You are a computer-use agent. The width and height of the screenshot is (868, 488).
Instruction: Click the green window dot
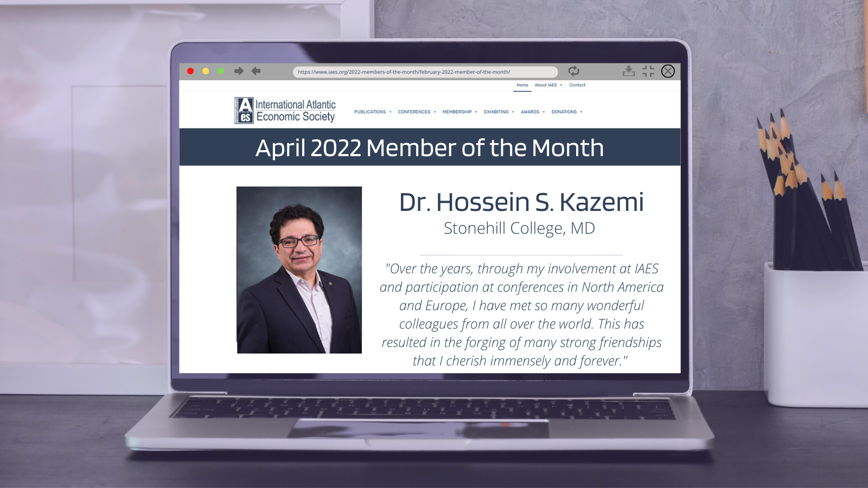(x=221, y=71)
